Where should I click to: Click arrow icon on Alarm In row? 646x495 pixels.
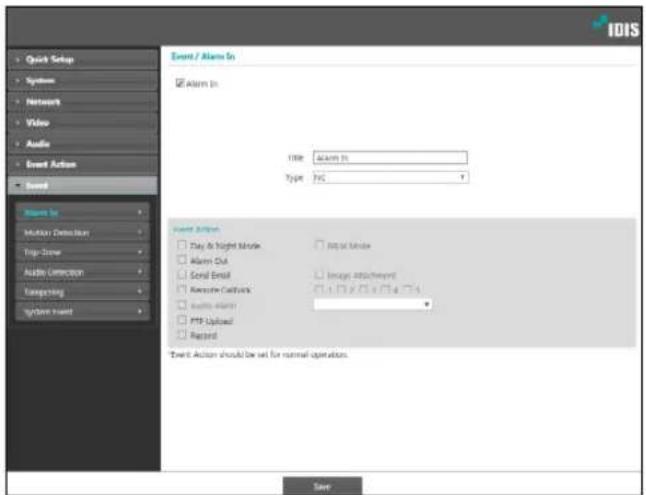(140, 213)
